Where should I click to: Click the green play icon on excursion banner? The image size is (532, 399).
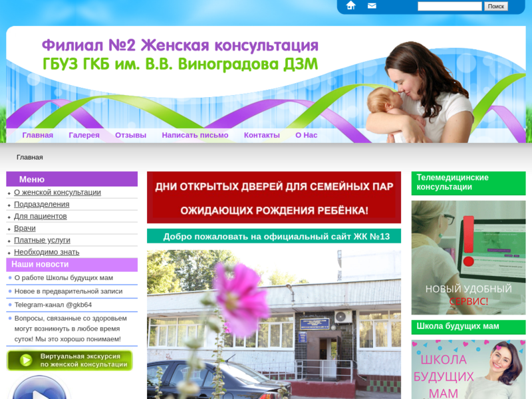(x=26, y=360)
